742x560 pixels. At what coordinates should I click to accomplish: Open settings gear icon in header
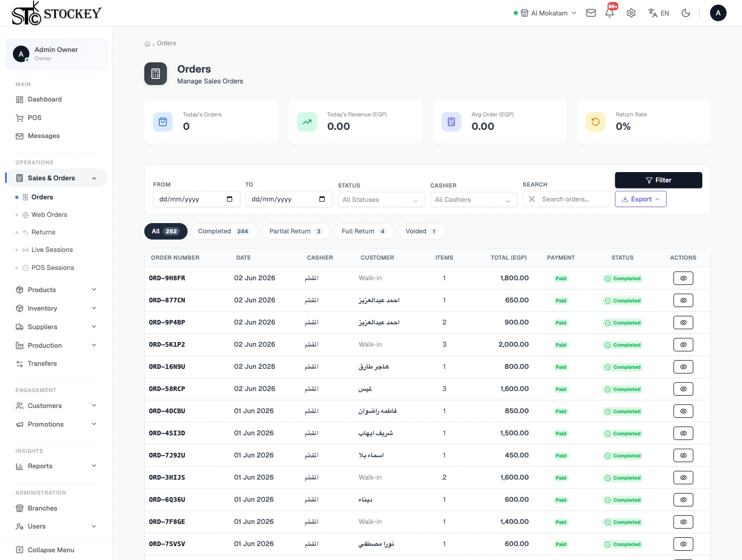(631, 13)
